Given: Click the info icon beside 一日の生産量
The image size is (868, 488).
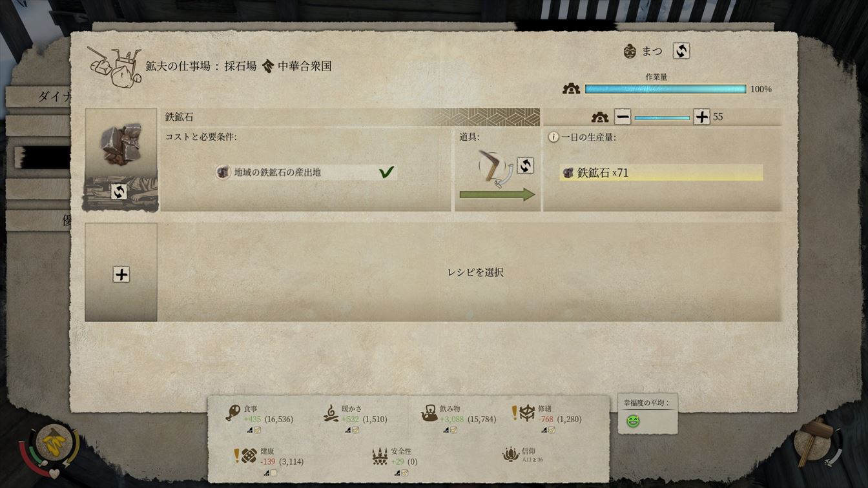Looking at the screenshot, I should click(x=553, y=137).
